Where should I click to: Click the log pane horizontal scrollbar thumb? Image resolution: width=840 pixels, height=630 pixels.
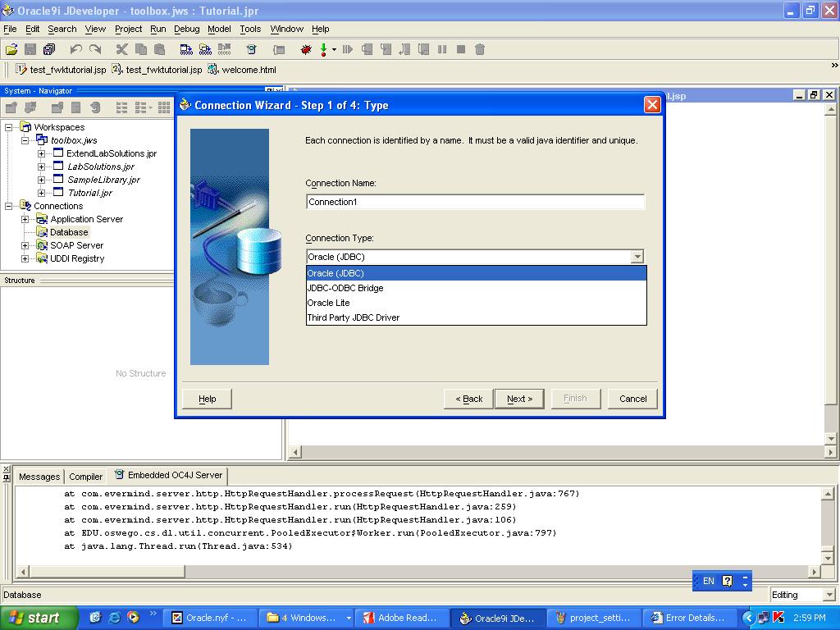click(x=107, y=572)
